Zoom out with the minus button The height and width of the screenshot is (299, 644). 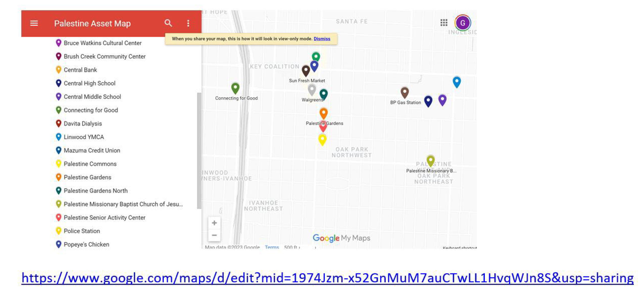click(214, 235)
